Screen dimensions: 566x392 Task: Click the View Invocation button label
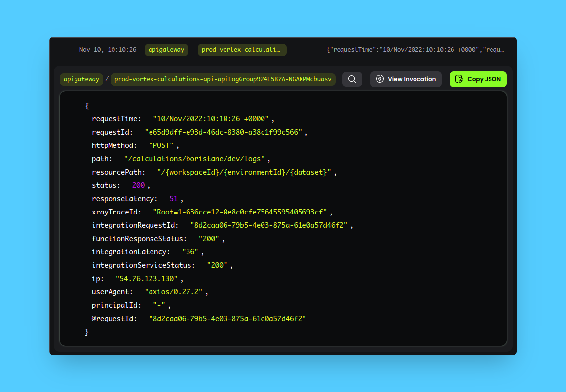click(412, 79)
